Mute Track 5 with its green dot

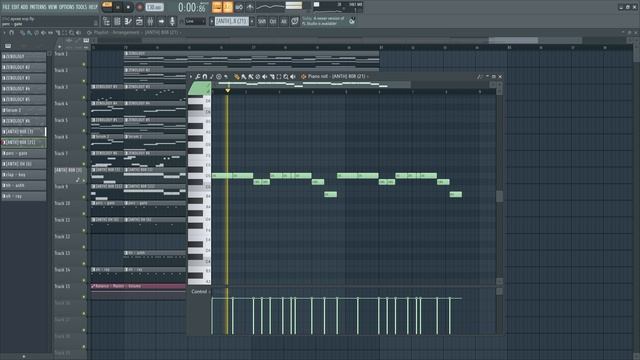[84, 131]
